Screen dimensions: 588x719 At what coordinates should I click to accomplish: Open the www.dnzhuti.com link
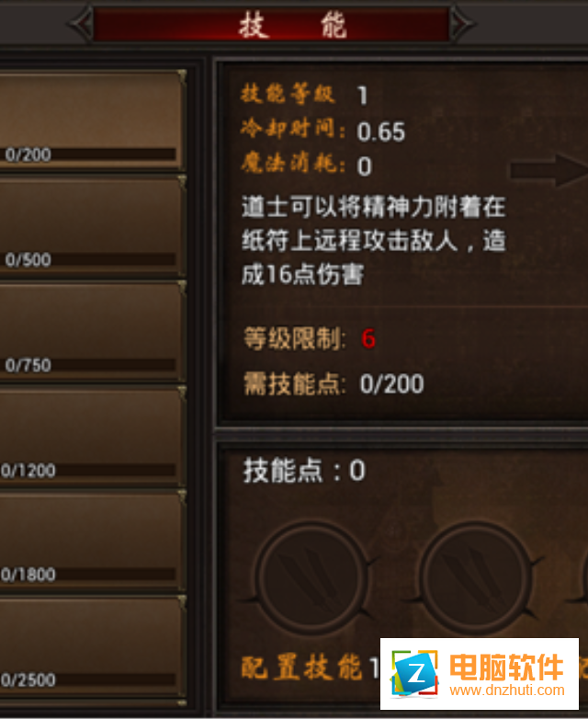click(507, 690)
